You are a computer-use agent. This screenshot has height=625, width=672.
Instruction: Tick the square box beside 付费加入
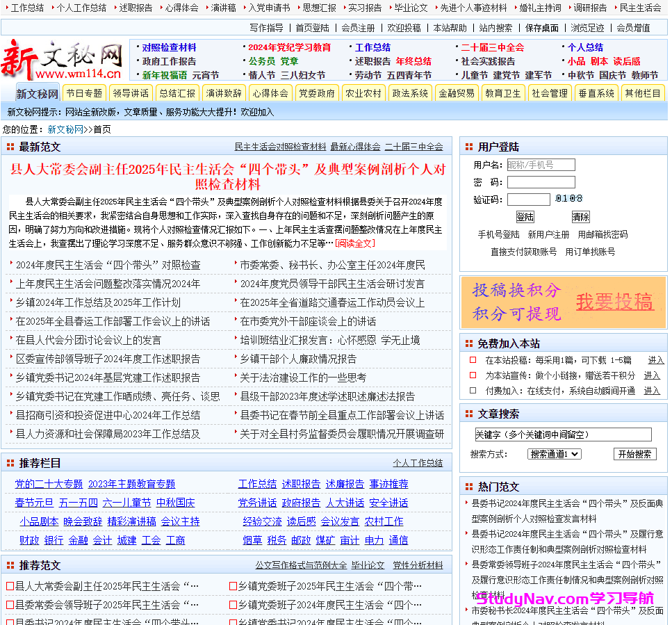tap(473, 391)
